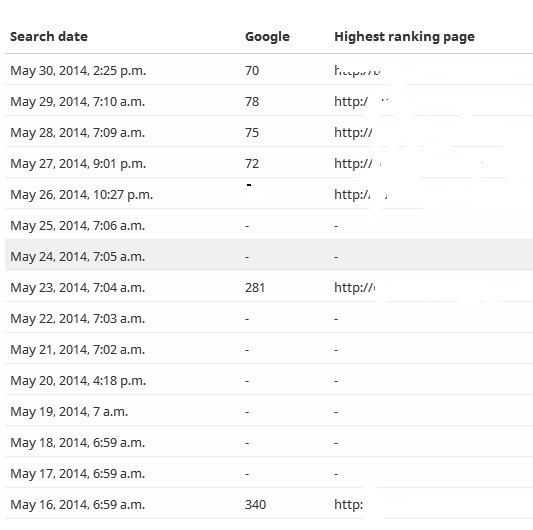Select the May 25, 2014, 7:06 a.m. row
Viewport: 533px width, 530px height.
269,224
